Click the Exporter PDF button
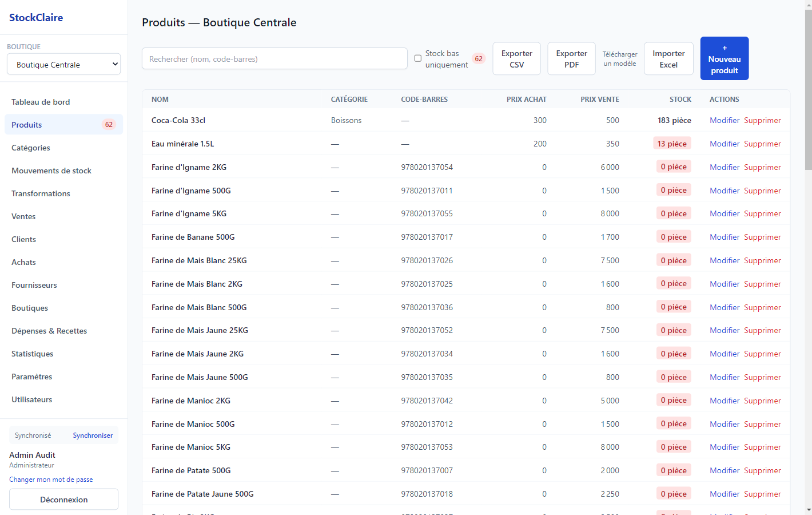 tap(572, 58)
